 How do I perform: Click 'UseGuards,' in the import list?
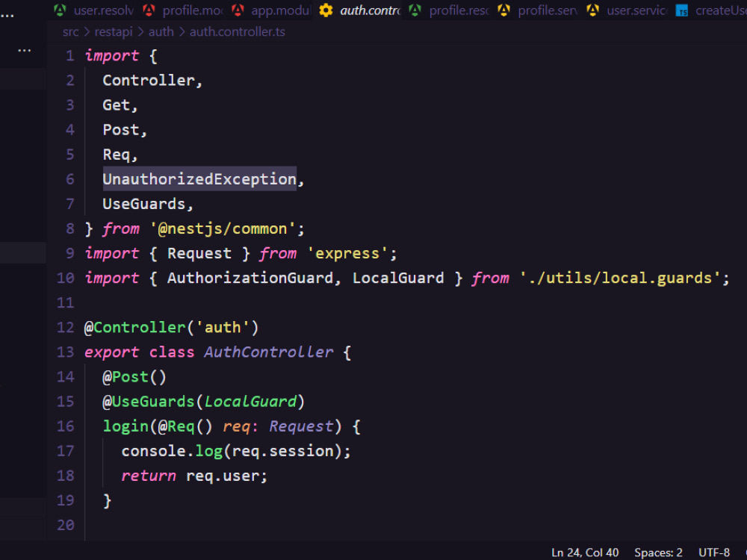pyautogui.click(x=148, y=204)
